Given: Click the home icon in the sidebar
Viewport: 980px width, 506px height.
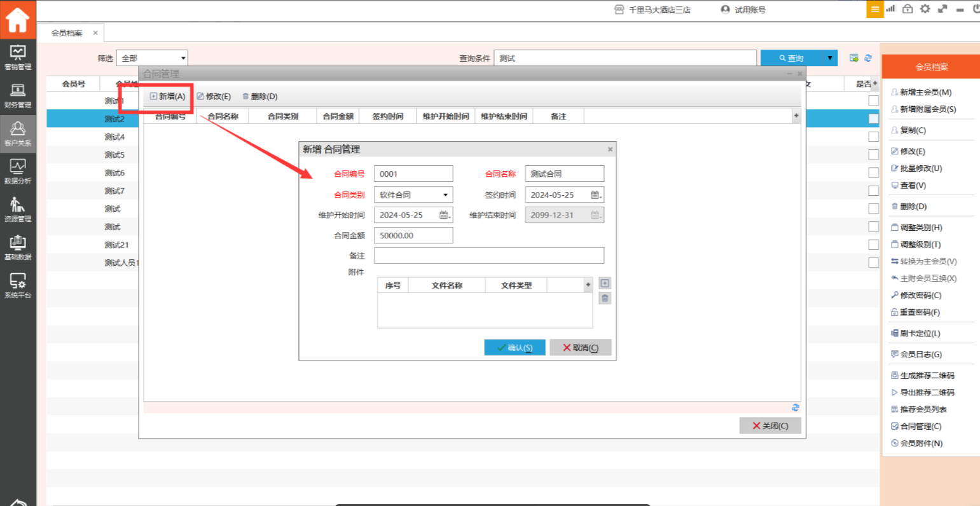Looking at the screenshot, I should click(x=18, y=20).
